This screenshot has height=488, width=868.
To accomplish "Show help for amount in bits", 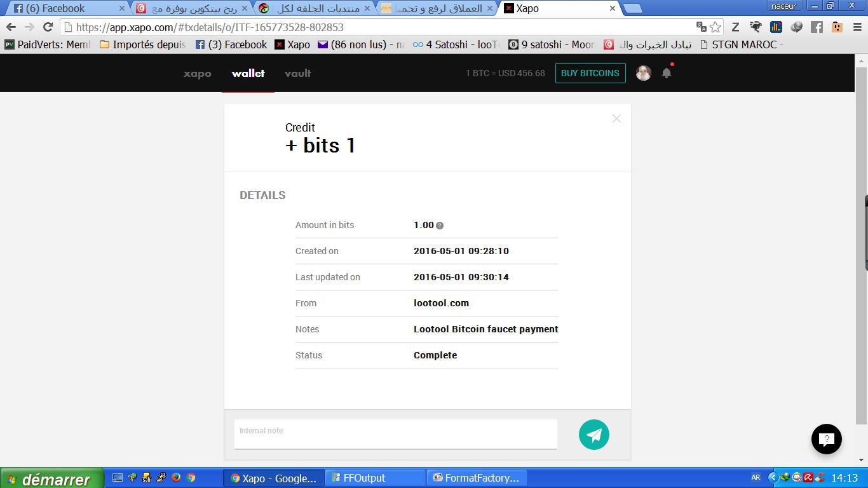I will 440,226.
